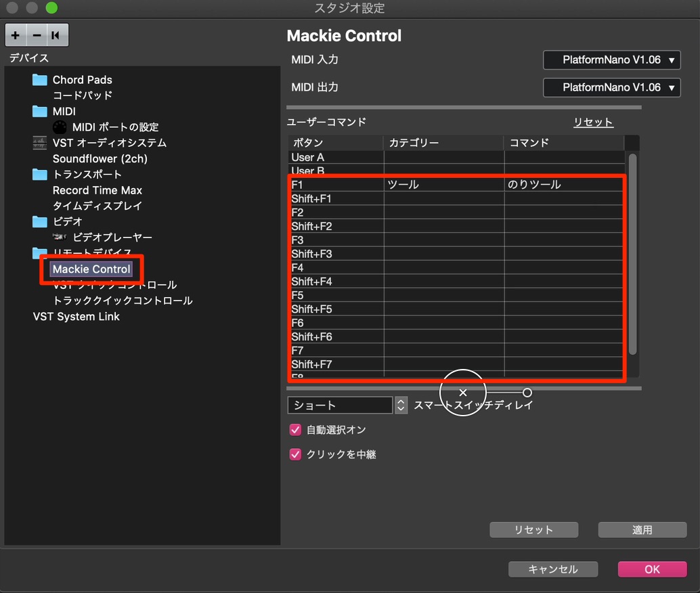Image resolution: width=700 pixels, height=593 pixels.
Task: Select the Shift+F4 row
Action: click(x=456, y=282)
